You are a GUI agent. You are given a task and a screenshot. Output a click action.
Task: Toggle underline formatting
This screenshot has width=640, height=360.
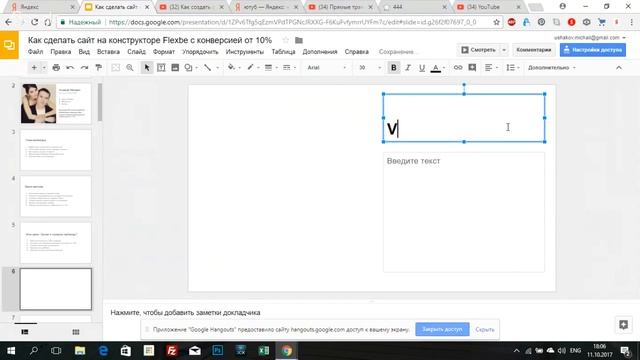point(422,68)
